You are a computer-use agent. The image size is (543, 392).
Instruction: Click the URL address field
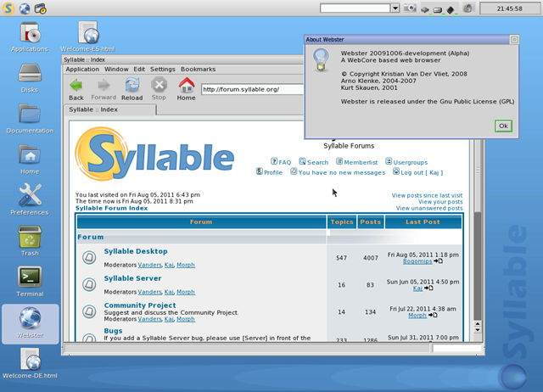(x=252, y=89)
